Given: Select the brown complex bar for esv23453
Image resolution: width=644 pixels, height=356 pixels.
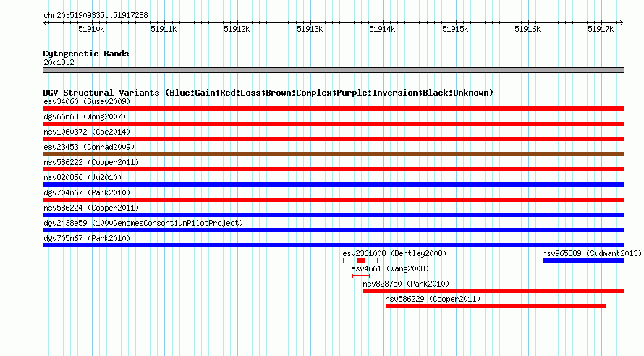Looking at the screenshot, I should [x=333, y=154].
